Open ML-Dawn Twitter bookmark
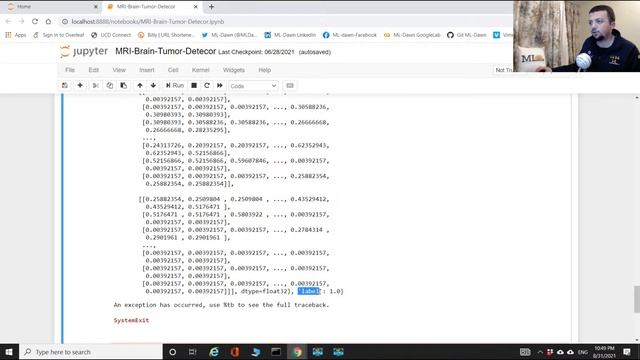This screenshot has width=640, height=360. pyautogui.click(x=229, y=35)
